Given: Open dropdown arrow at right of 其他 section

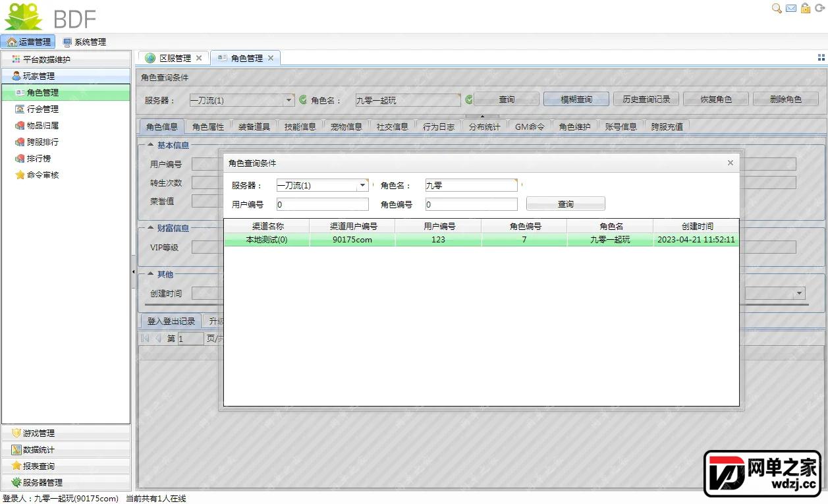Looking at the screenshot, I should point(800,293).
